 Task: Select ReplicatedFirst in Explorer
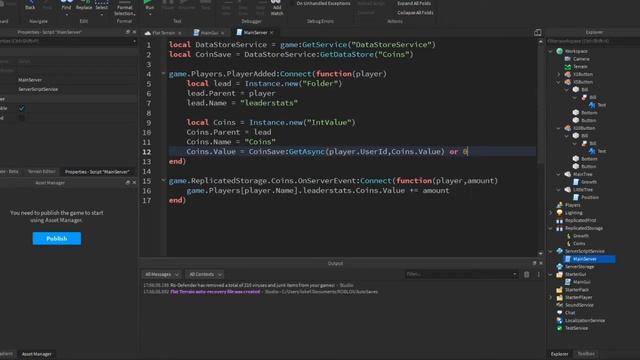click(x=580, y=220)
